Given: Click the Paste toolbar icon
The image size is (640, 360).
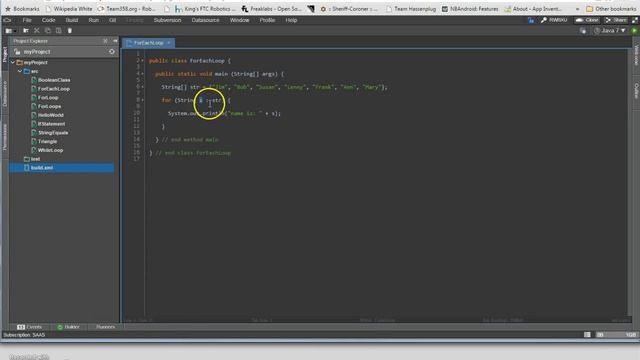Looking at the screenshot, I should (x=59, y=31).
